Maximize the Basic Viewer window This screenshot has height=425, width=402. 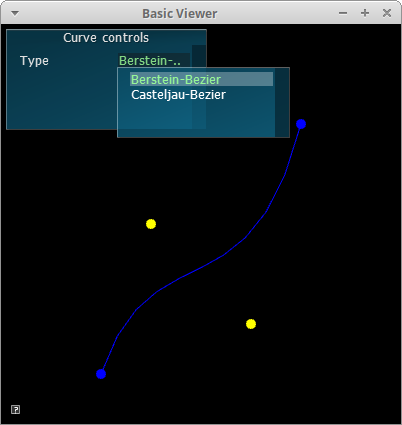click(365, 13)
